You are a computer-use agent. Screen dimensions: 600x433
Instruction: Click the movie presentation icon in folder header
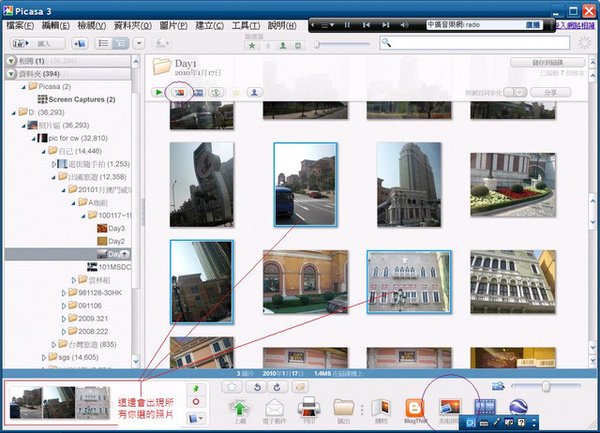click(x=198, y=92)
